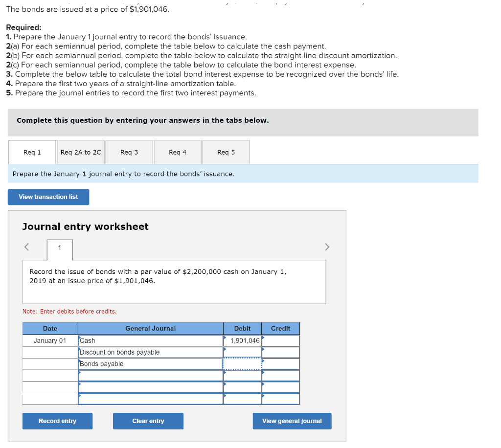501x448 pixels.
Task: Click the issue price $1,901,046 sentence at top
Action: pyautogui.click(x=88, y=9)
